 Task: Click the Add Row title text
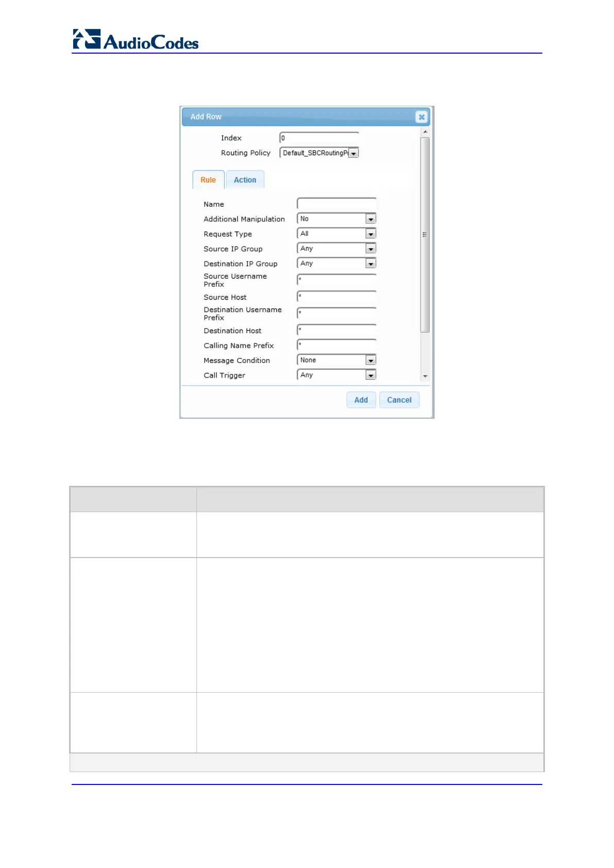point(206,117)
